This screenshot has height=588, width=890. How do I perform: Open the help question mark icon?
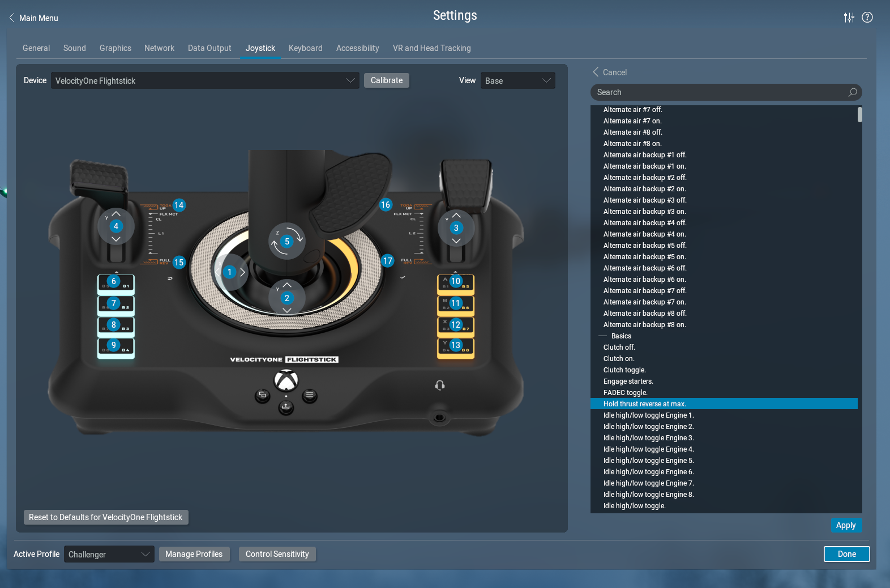(867, 18)
